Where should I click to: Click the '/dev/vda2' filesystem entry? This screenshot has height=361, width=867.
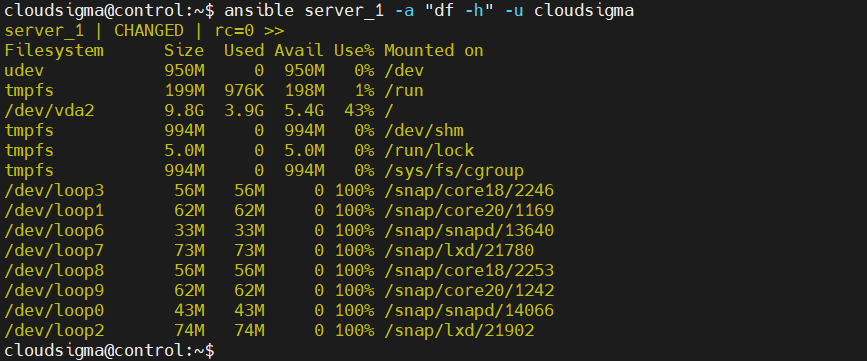coord(49,111)
